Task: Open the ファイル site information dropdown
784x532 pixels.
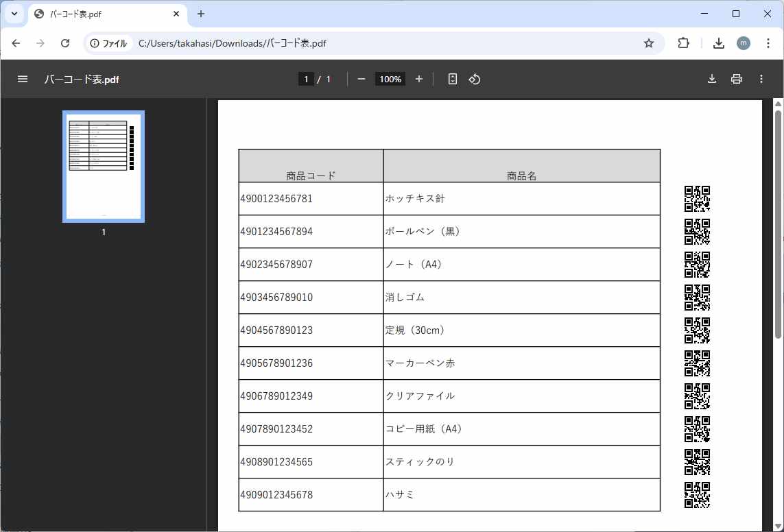Action: [x=108, y=43]
